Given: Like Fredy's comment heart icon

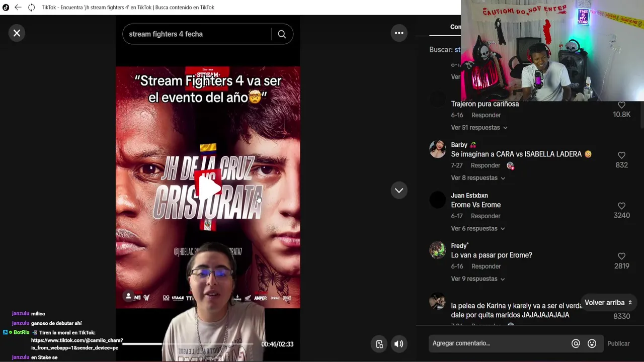Looking at the screenshot, I should 621,256.
